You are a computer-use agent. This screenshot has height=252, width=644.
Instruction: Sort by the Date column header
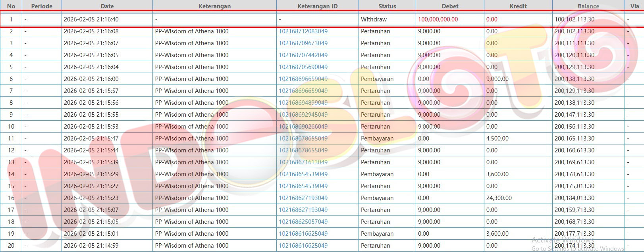click(x=107, y=6)
